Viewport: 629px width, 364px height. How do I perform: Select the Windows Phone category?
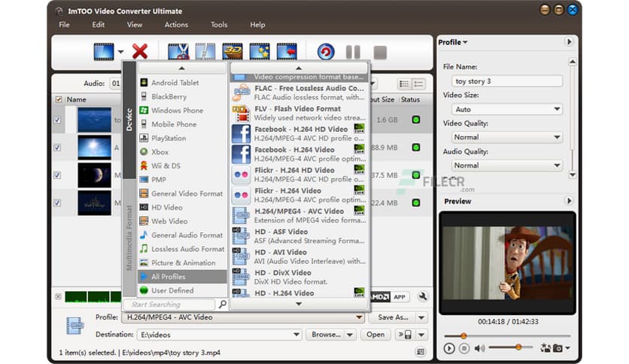click(183, 111)
